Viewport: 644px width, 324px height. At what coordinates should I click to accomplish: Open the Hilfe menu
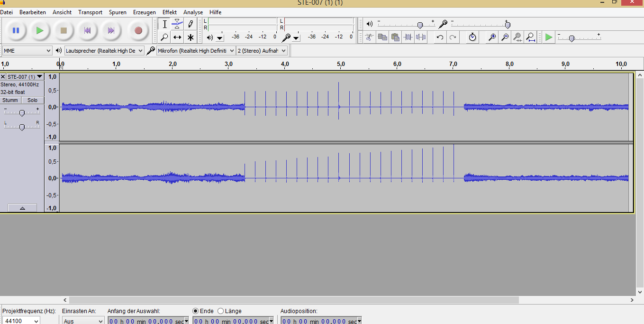216,12
